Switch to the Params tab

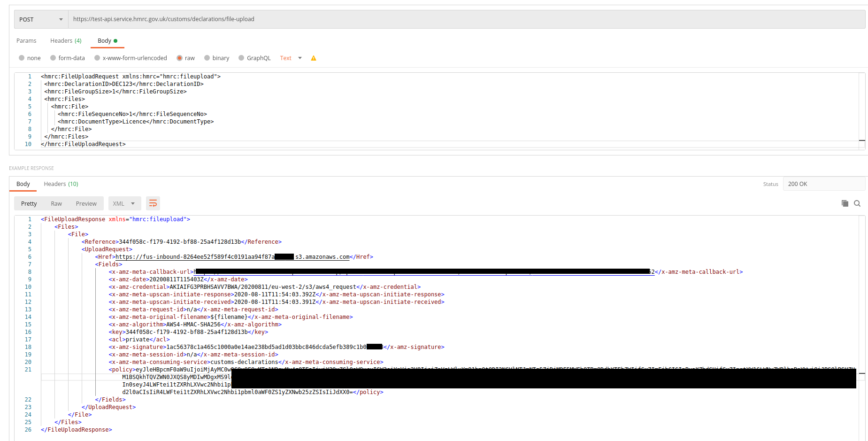(26, 41)
